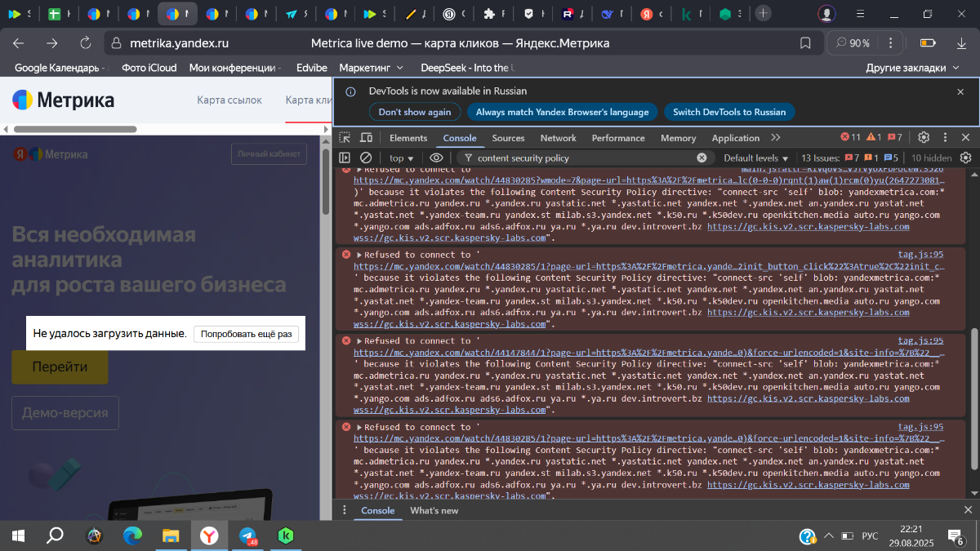Click the Перейти button on the page
980x551 pixels.
point(60,367)
